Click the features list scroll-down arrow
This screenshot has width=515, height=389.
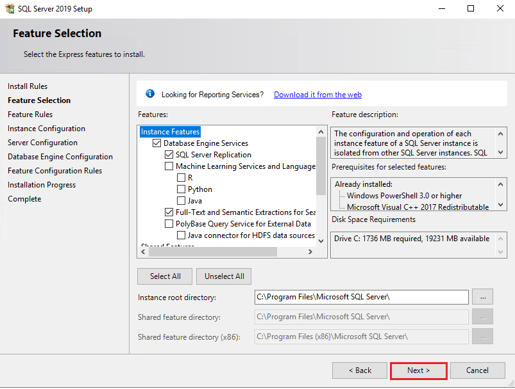pos(321,241)
